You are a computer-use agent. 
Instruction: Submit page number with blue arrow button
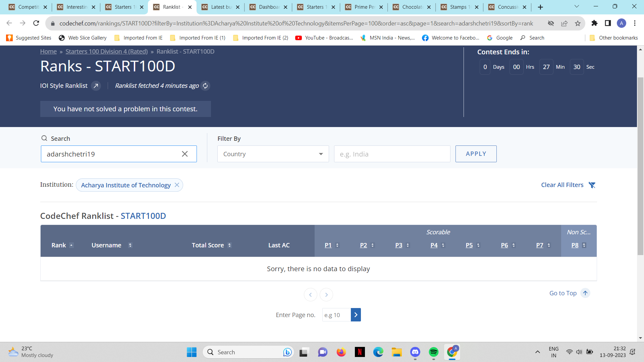356,315
